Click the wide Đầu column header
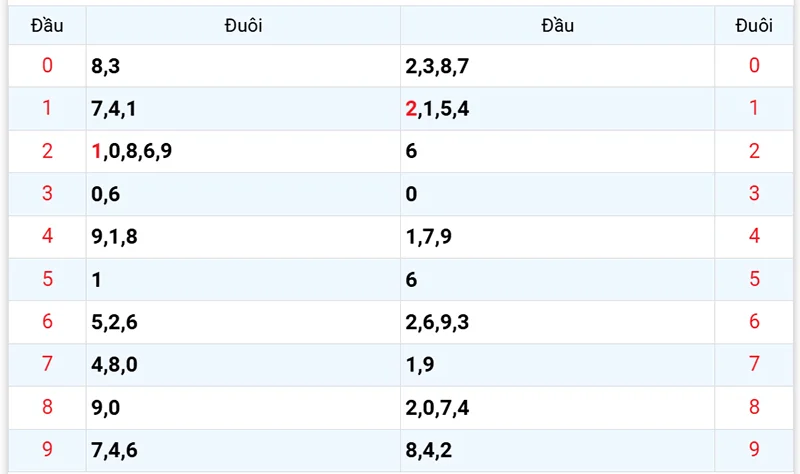This screenshot has height=474, width=800. [x=557, y=26]
